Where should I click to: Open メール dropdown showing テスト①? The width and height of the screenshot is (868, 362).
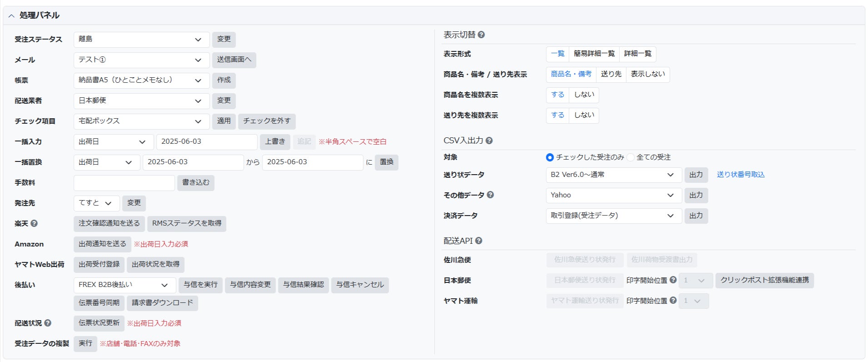141,60
